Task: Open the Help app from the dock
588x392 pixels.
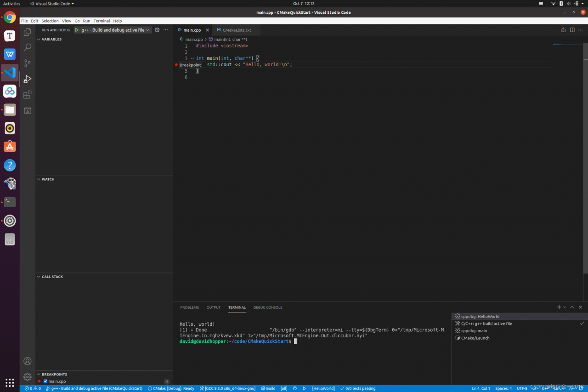Action: click(x=10, y=165)
